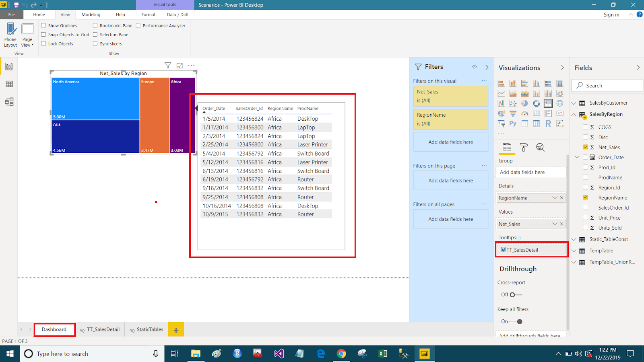Select the R script visual icon
644x362 pixels.
[548, 123]
